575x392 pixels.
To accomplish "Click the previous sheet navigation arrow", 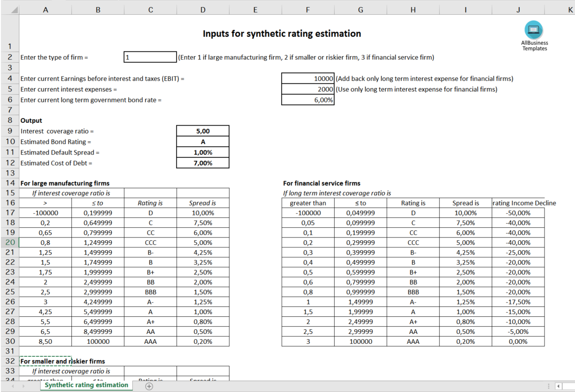I will coord(12,386).
